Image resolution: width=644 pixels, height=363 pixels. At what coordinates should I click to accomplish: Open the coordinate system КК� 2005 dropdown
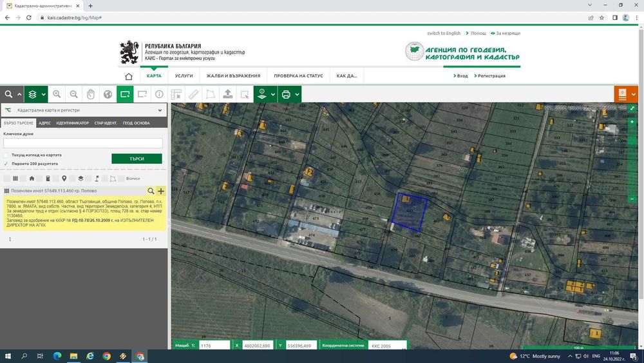(x=387, y=346)
